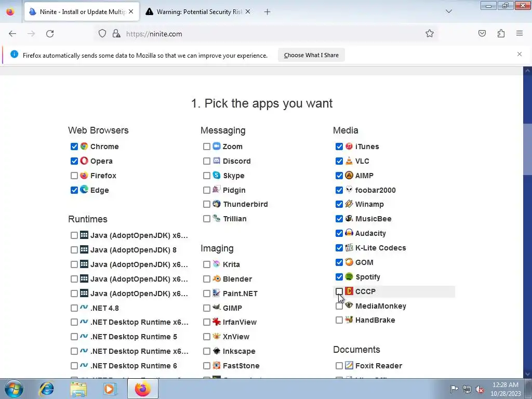
Task: Click the Edge browser icon
Action: tap(84, 190)
